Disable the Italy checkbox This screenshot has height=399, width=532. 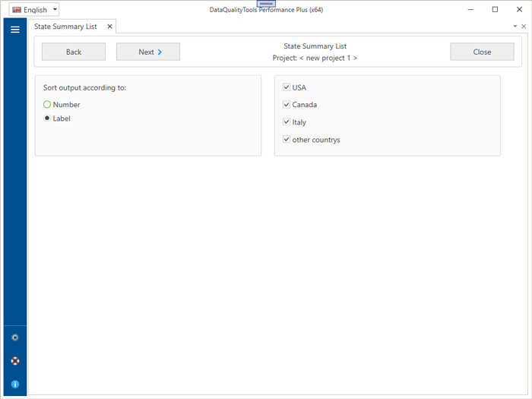point(287,122)
